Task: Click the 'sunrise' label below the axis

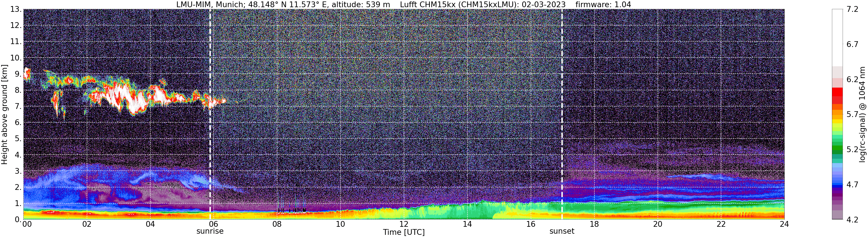Action: click(210, 231)
